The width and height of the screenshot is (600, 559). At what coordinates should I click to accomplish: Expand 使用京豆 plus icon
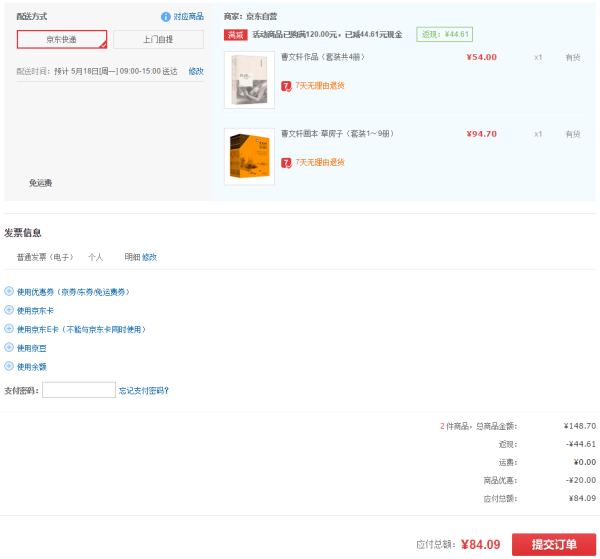coord(9,347)
